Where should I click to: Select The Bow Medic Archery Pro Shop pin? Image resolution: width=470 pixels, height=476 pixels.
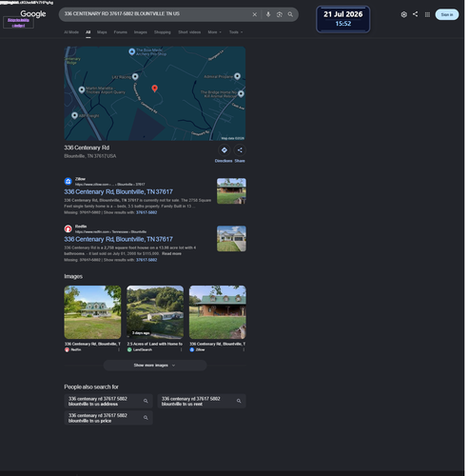coord(133,52)
